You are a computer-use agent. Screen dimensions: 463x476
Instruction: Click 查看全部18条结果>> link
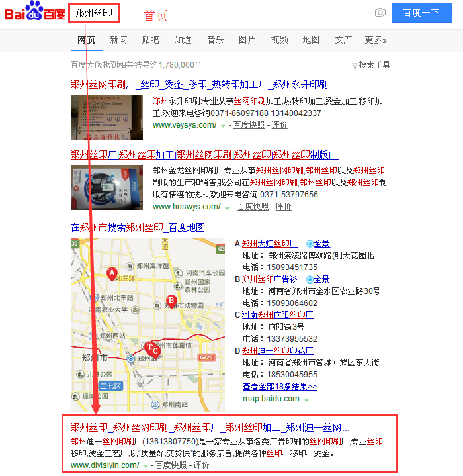point(280,387)
